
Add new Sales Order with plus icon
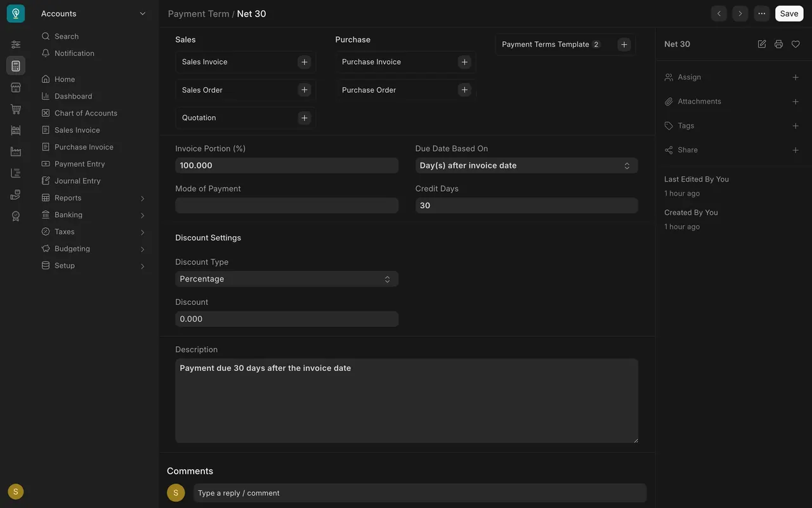pyautogui.click(x=304, y=90)
